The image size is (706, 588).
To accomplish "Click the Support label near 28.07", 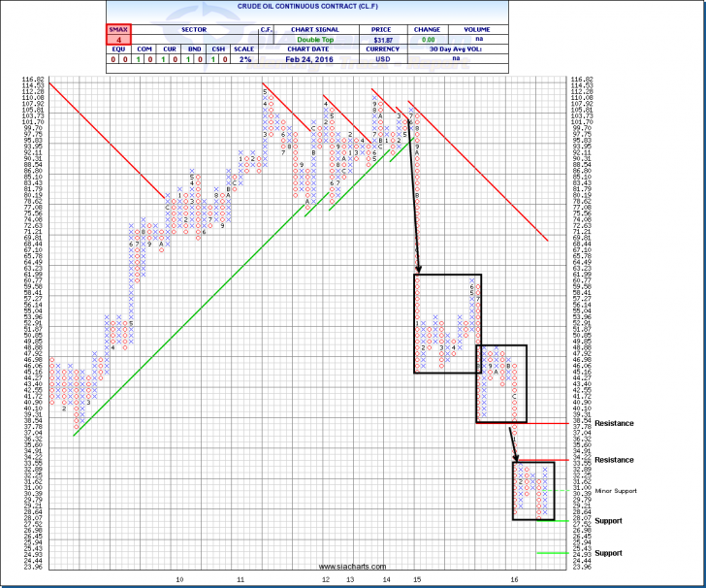I will pos(609,521).
